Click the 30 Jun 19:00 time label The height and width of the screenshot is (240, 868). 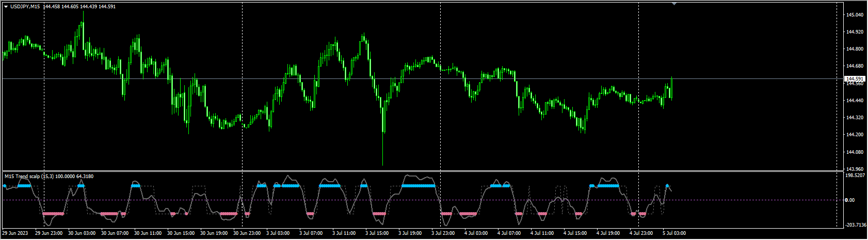tap(214, 233)
